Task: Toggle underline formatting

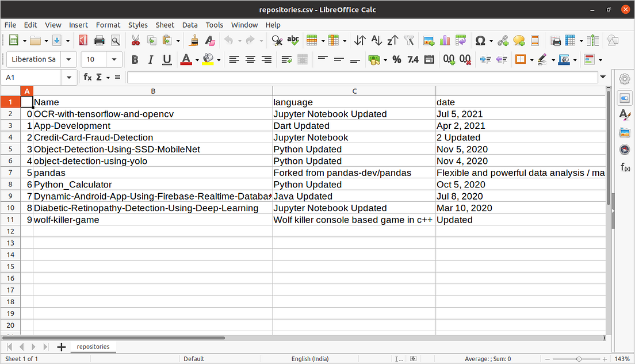Action: [x=167, y=60]
